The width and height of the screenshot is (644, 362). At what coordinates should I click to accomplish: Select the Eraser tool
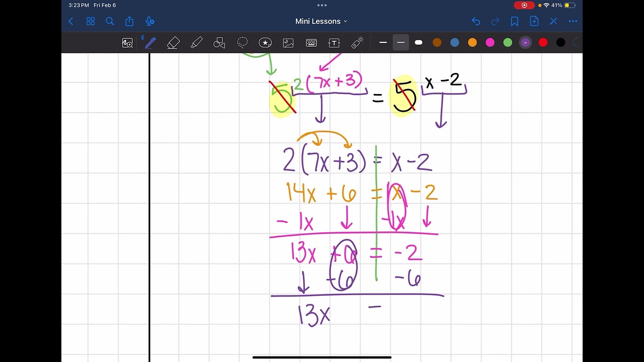tap(174, 43)
